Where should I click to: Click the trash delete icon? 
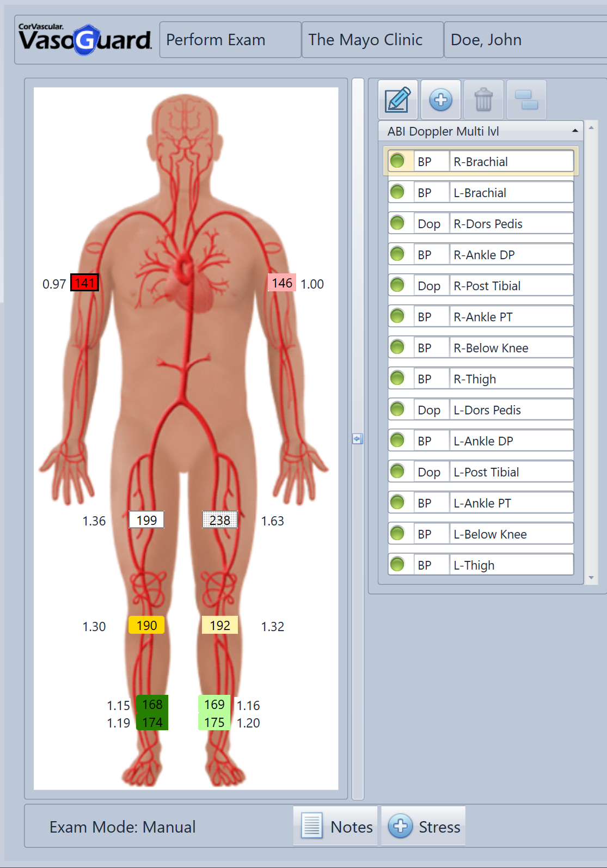pyautogui.click(x=483, y=100)
